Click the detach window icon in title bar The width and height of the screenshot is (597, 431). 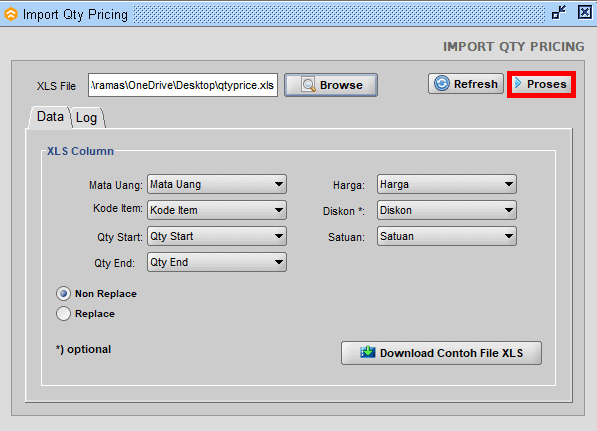click(559, 12)
